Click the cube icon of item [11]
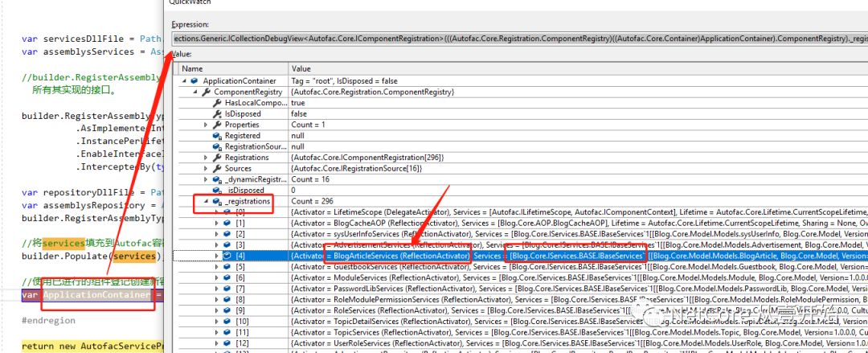 (227, 332)
